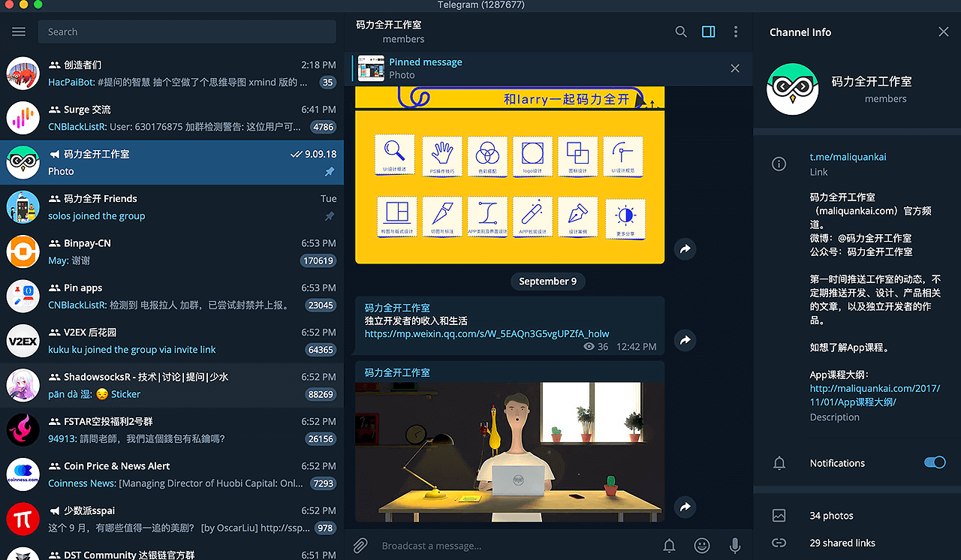This screenshot has height=560, width=961.
Task: Open the mp.weixin.qq.com article link
Action: click(x=487, y=333)
